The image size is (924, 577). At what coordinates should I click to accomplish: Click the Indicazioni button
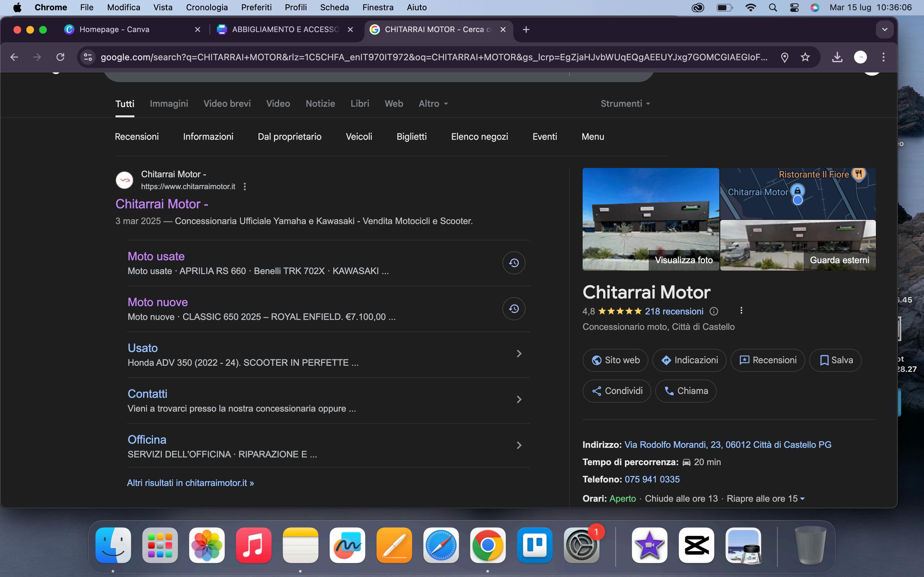pyautogui.click(x=689, y=360)
